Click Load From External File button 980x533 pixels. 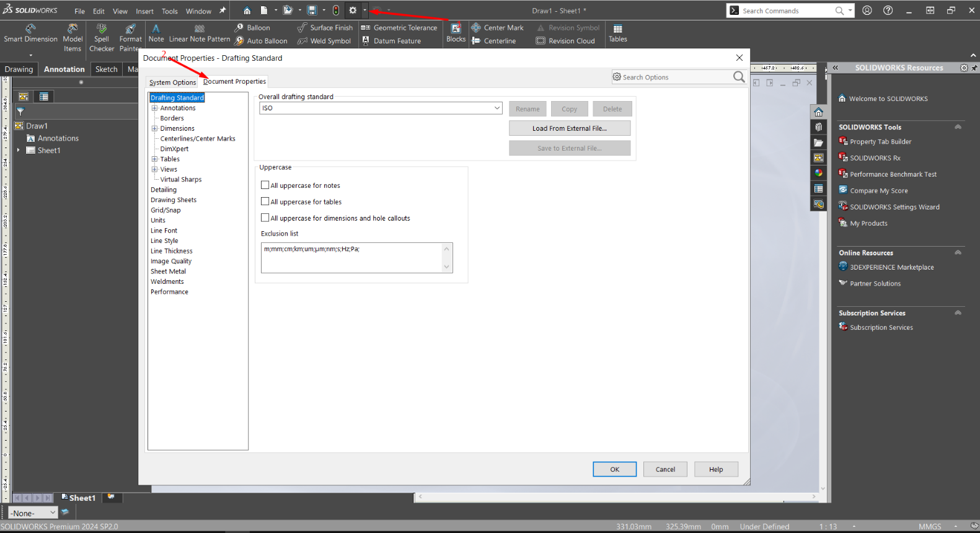569,128
